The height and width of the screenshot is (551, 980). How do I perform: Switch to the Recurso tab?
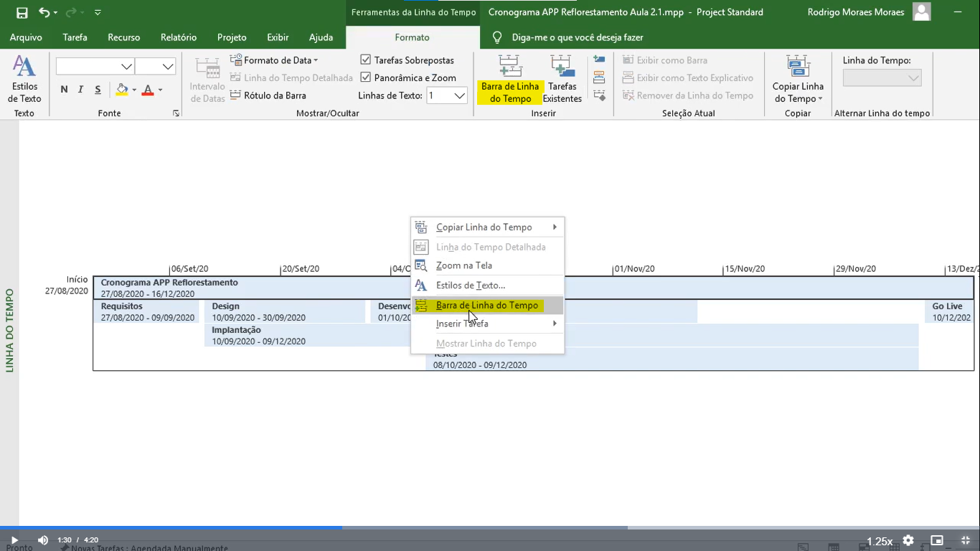124,37
